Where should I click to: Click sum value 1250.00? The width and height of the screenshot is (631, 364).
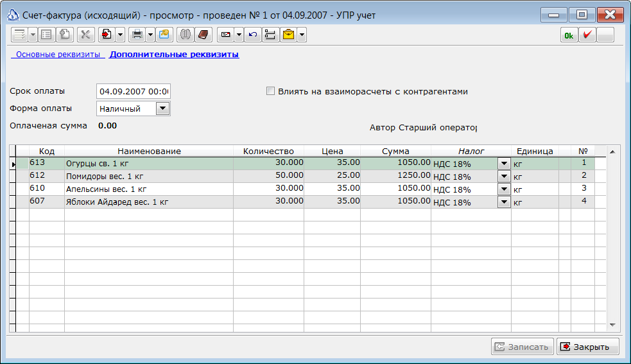(395, 176)
